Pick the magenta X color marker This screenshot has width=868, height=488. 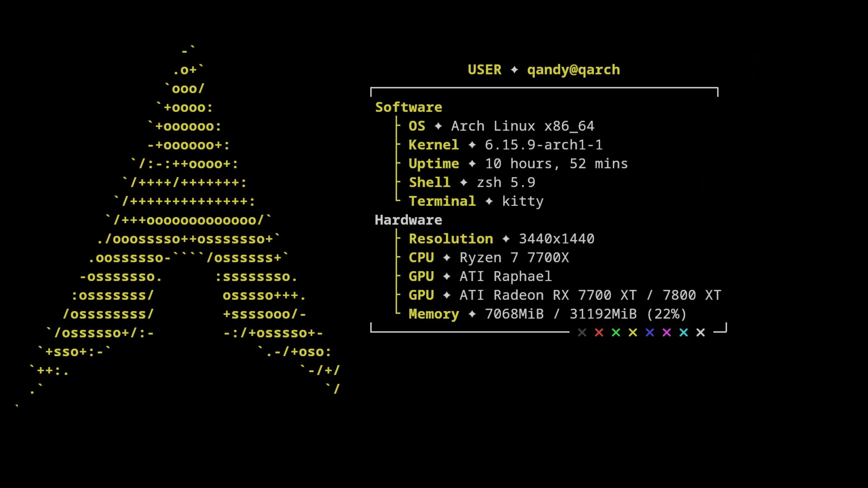point(667,333)
